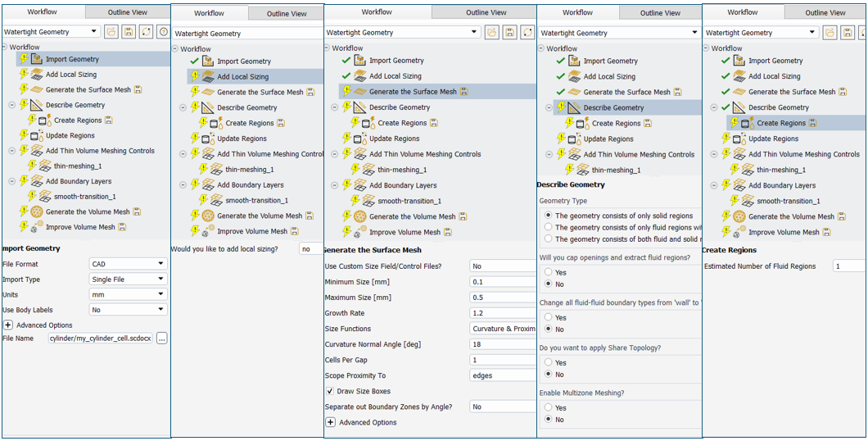Click the Curvature Normal Angle [deg] field

(x=503, y=344)
